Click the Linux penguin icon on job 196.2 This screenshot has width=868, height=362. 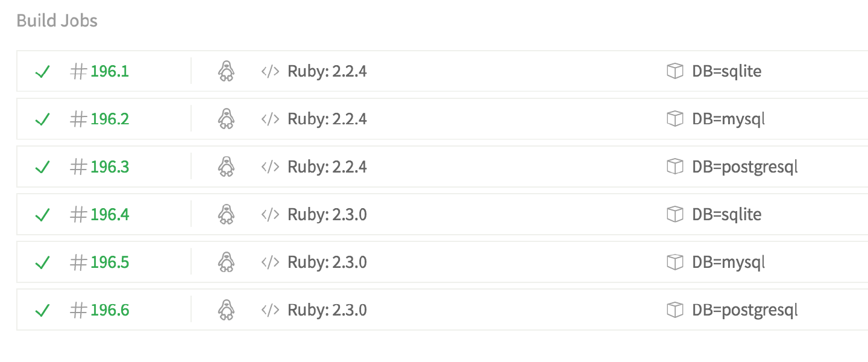225,119
